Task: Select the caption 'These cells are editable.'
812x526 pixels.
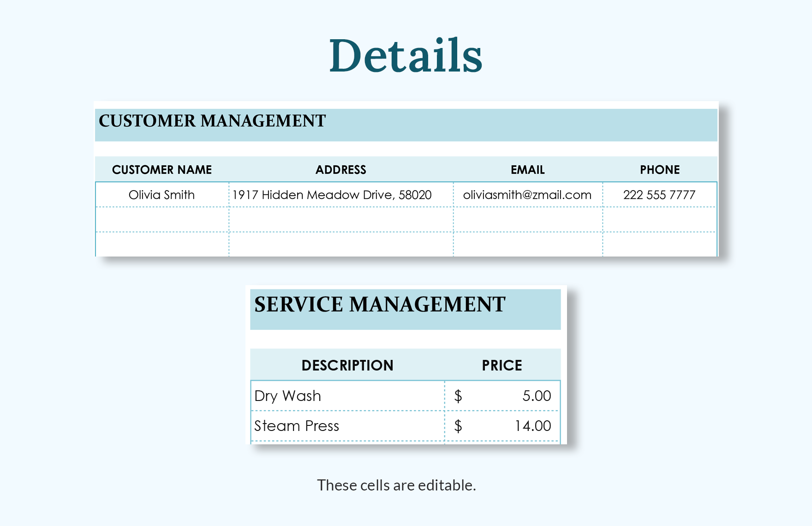Action: pyautogui.click(x=396, y=485)
